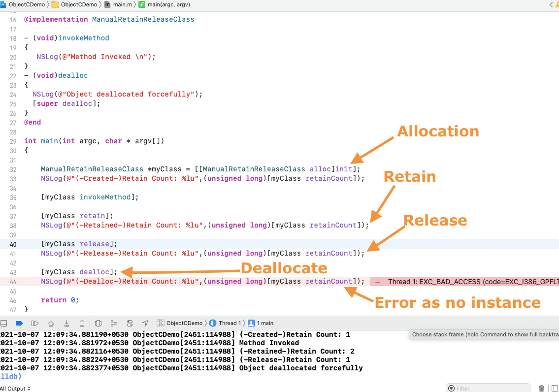Toggle the console pane layout icon
Screen dimensions: 559x392
coord(554,389)
